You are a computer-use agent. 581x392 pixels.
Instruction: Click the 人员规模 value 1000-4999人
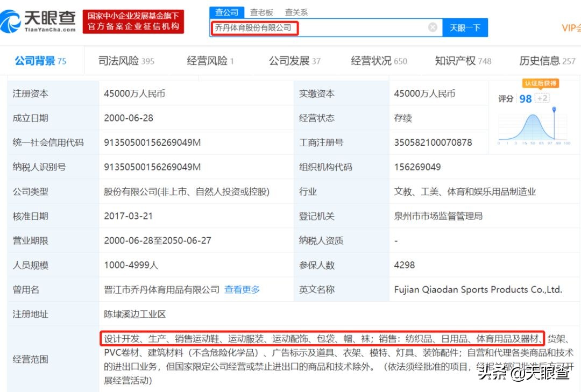(x=131, y=265)
